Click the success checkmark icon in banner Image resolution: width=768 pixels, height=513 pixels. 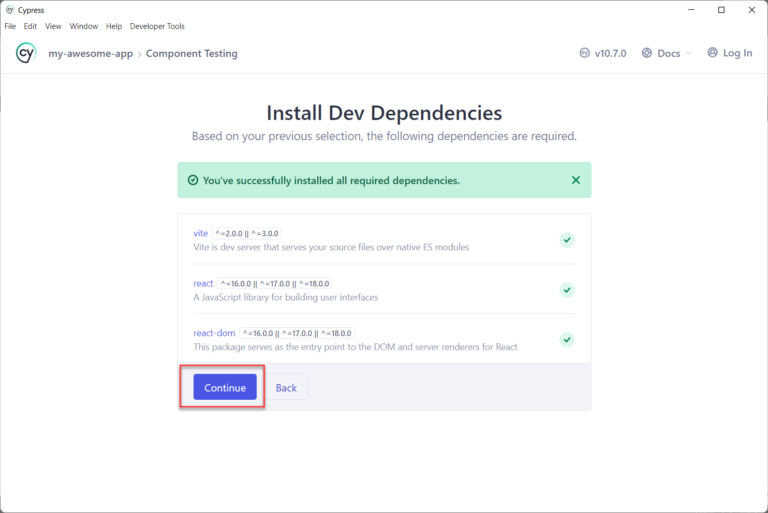(193, 181)
